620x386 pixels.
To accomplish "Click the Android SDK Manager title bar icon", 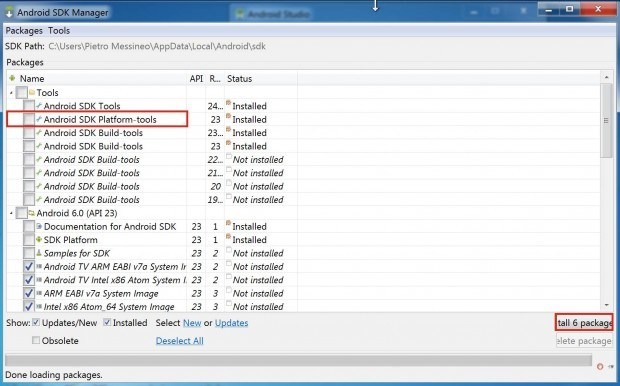I will coord(9,12).
